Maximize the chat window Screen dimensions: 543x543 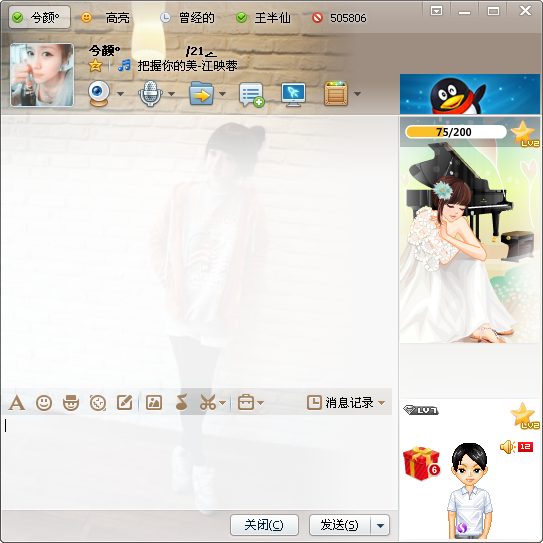tap(493, 11)
